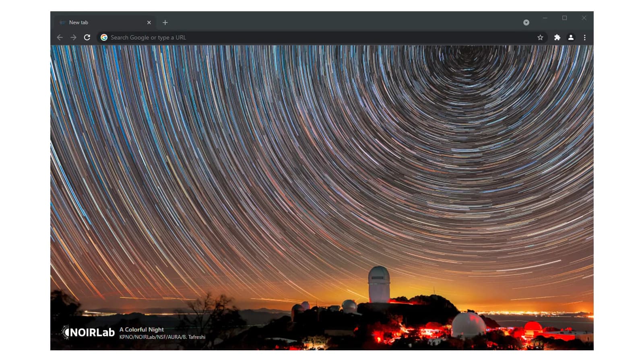This screenshot has width=644, height=362.
Task: Reload the page with the refresh icon
Action: [x=87, y=37]
